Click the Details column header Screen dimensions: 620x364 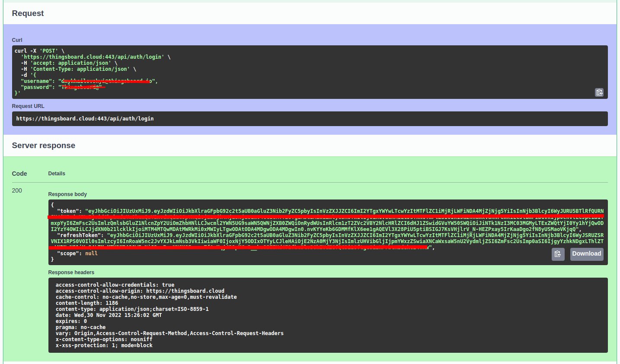click(57, 173)
